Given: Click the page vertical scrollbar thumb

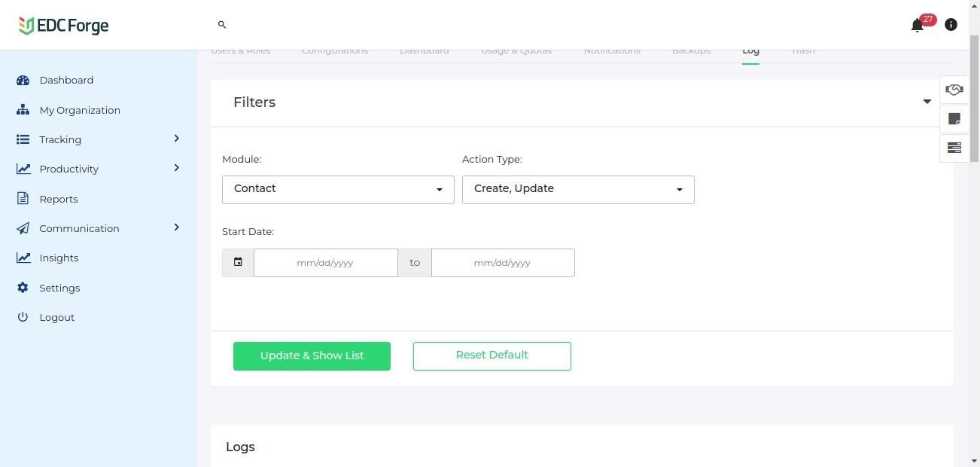Looking at the screenshot, I should pos(974,98).
